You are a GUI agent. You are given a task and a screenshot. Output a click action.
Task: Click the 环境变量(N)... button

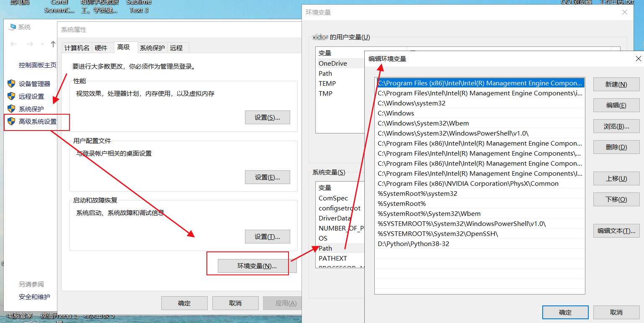pos(257,266)
